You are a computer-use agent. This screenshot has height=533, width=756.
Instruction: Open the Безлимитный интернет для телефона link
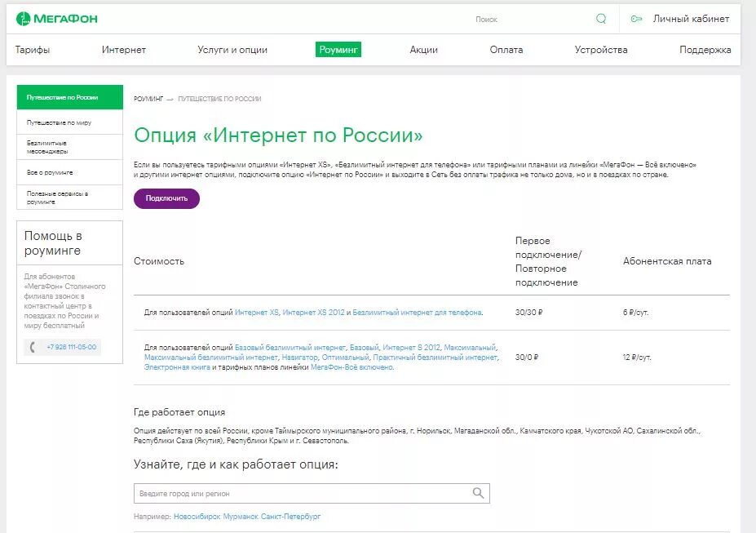417,313
